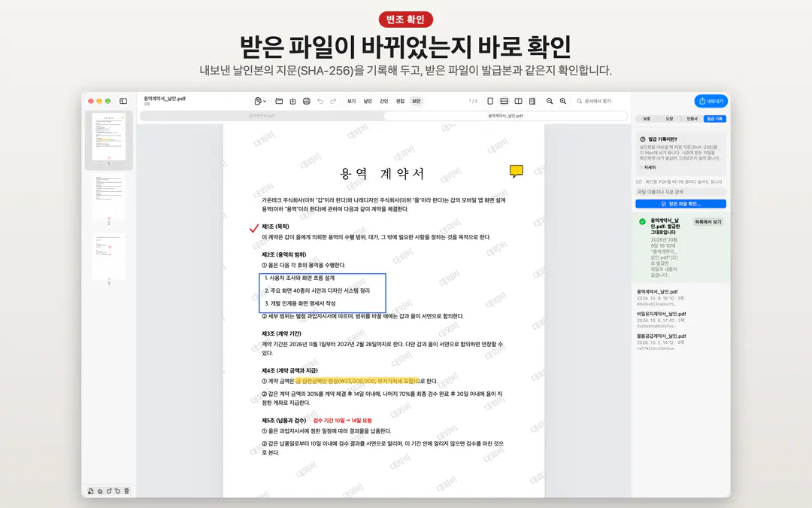Expand the 자세히 disclosure
This screenshot has height=508, width=812.
coord(648,167)
